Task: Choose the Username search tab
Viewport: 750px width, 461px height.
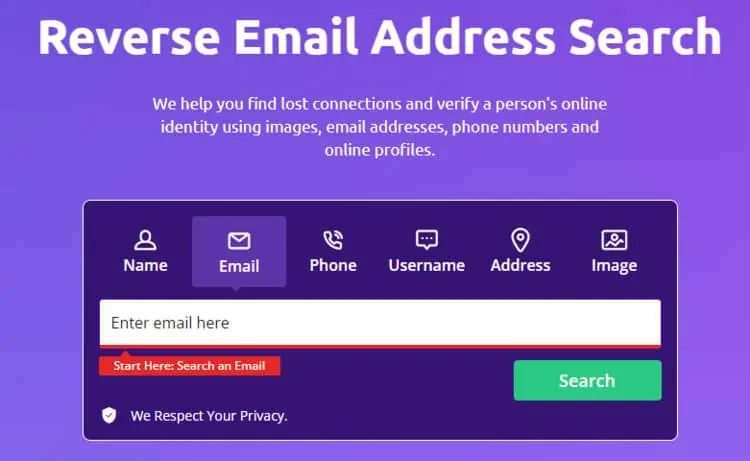Action: pyautogui.click(x=427, y=265)
